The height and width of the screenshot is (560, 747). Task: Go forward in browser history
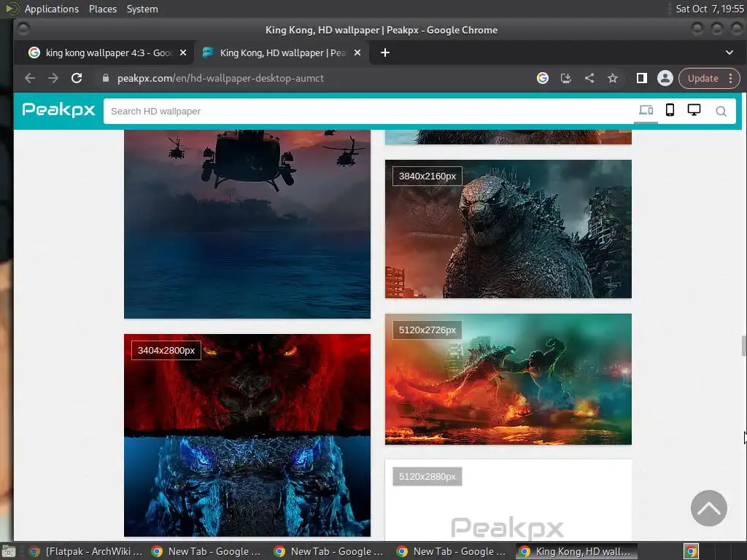(x=53, y=78)
